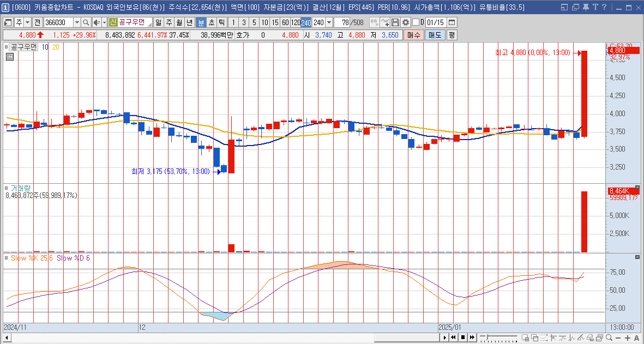Click the dotted selection range chart icon

544,337
